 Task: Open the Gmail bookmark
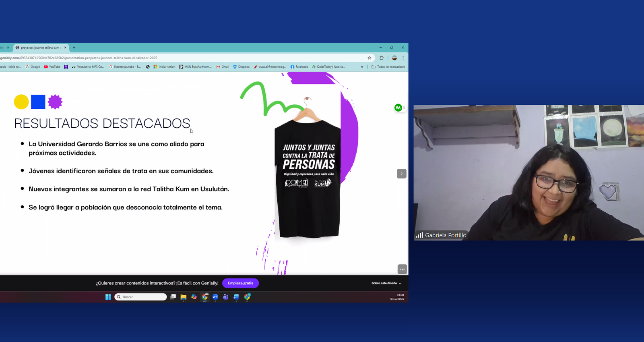tap(223, 67)
